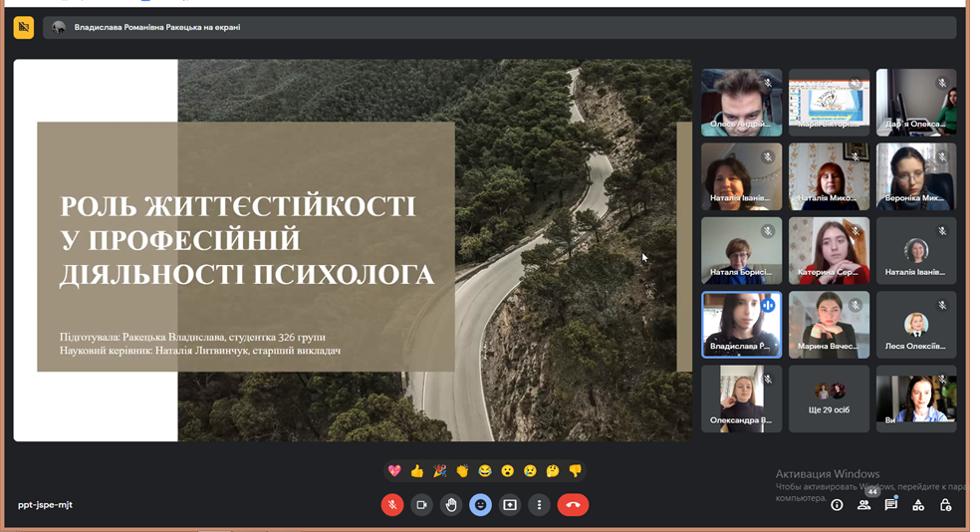Open the activities panel
Image resolution: width=980 pixels, height=532 pixels.
pos(918,505)
